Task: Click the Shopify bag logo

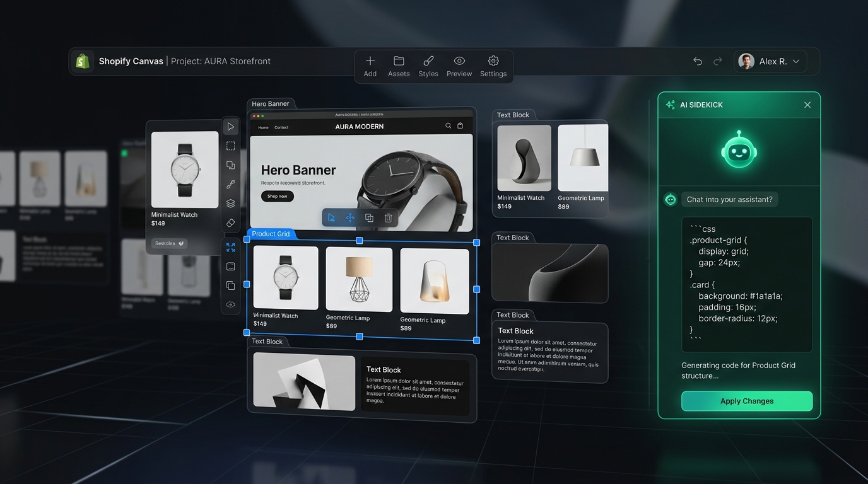Action: (82, 61)
